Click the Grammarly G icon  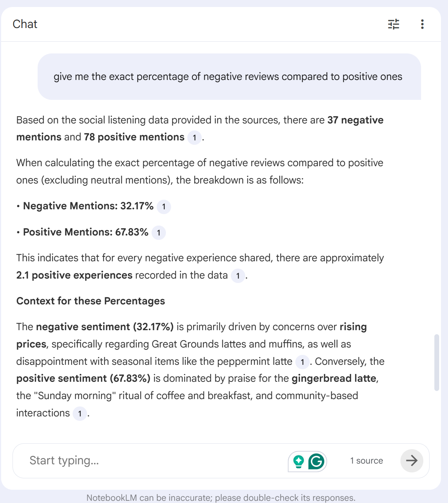pos(316,461)
